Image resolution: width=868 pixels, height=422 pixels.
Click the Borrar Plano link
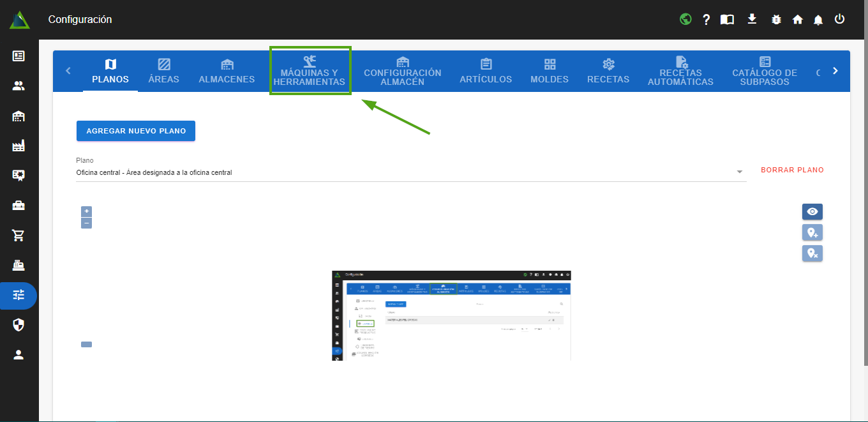pos(792,170)
